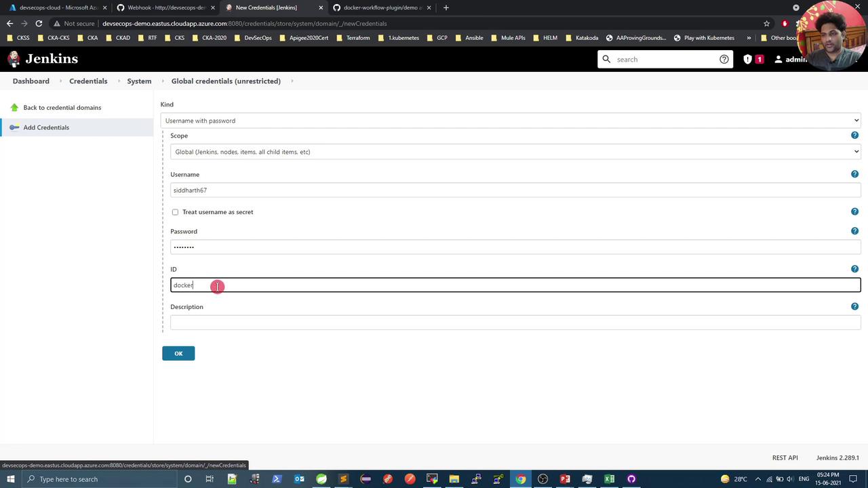Image resolution: width=868 pixels, height=488 pixels.
Task: Go Back to credential domains
Action: pyautogui.click(x=62, y=108)
